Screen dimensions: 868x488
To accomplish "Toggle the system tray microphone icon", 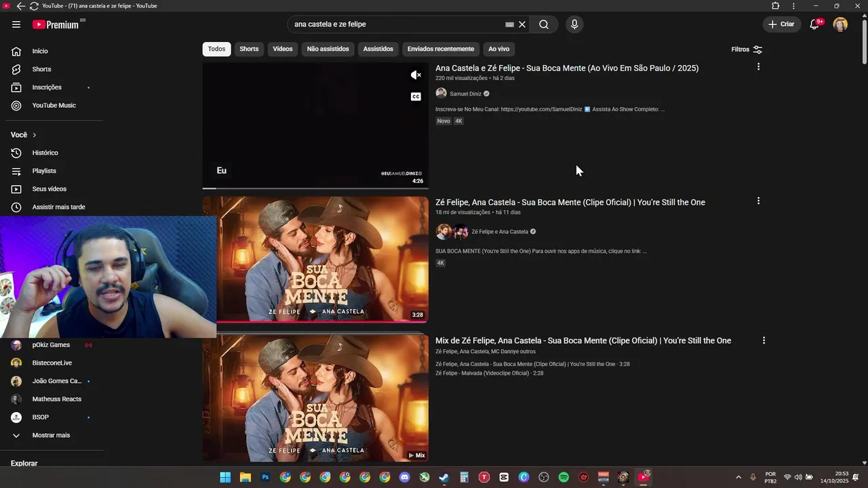I will pyautogui.click(x=753, y=477).
